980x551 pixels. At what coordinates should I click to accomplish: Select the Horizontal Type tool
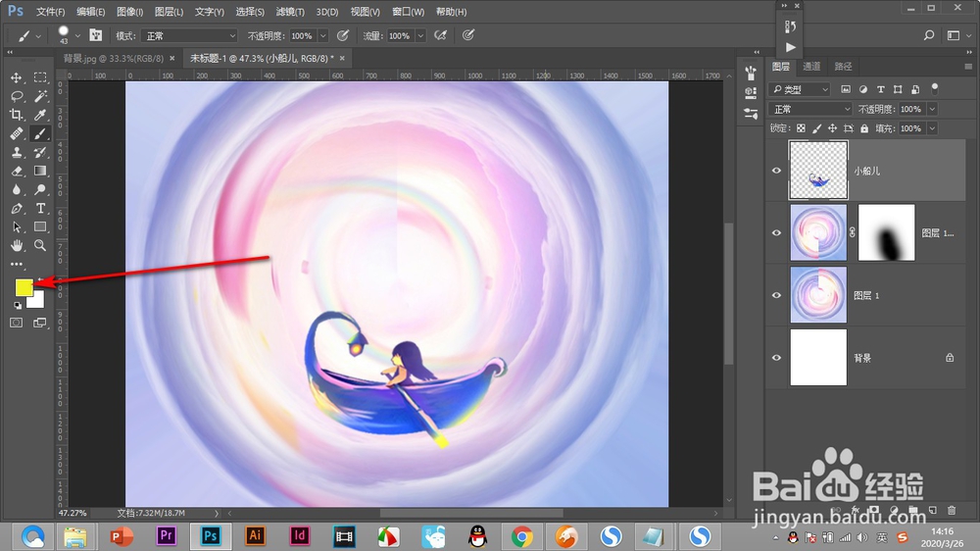click(x=40, y=208)
